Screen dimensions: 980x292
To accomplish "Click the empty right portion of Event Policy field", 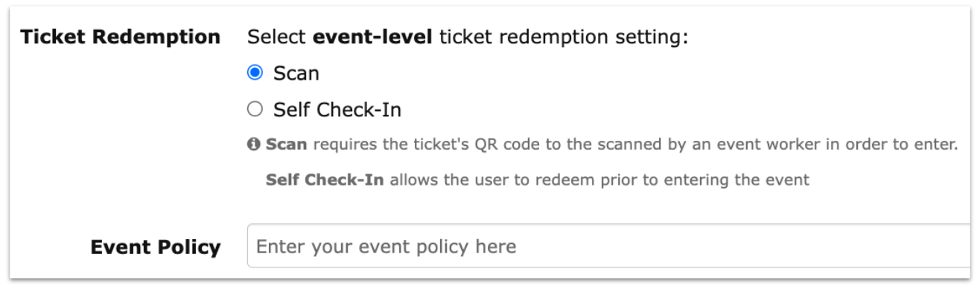I will click(x=745, y=246).
